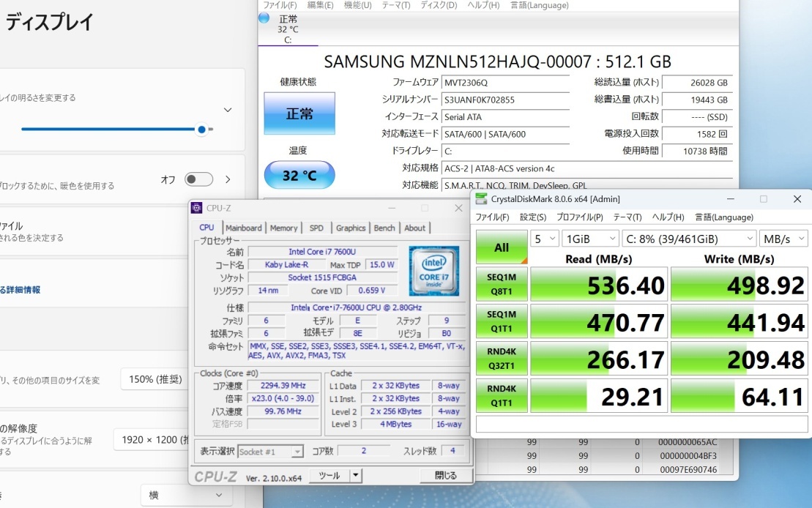The image size is (812, 508).
Task: Open the Socket #1 selection dropdown in CPU-Z
Action: coord(270,452)
